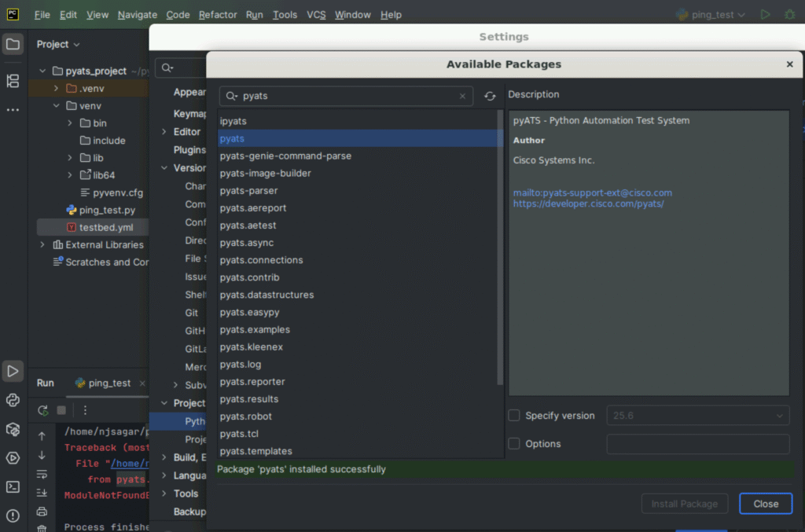Expand External Libraries node
The image size is (805, 532).
pyautogui.click(x=42, y=244)
